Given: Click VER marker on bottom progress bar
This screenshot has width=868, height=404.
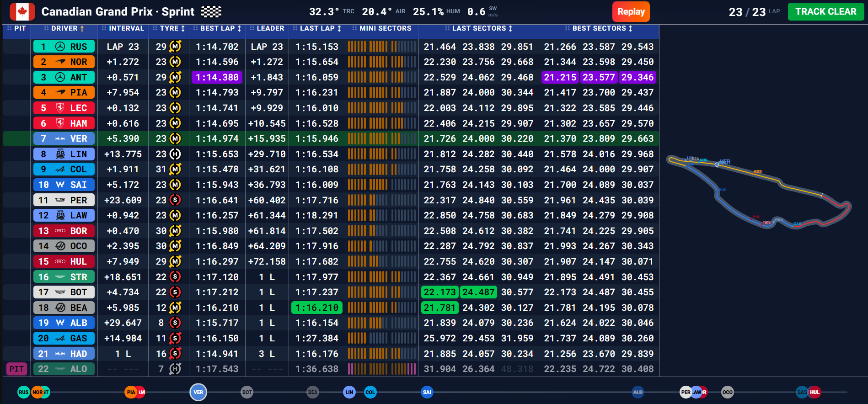Looking at the screenshot, I should pos(198,392).
